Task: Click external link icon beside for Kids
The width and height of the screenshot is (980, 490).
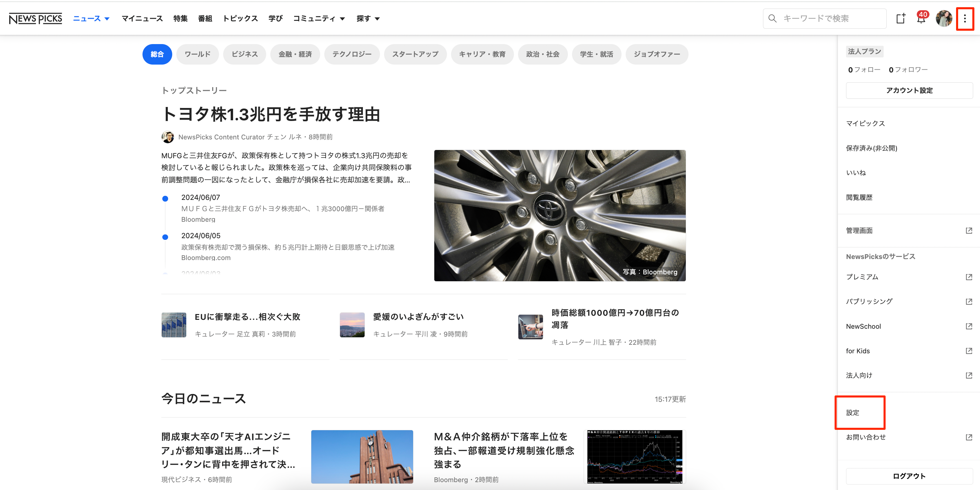Action: (969, 351)
